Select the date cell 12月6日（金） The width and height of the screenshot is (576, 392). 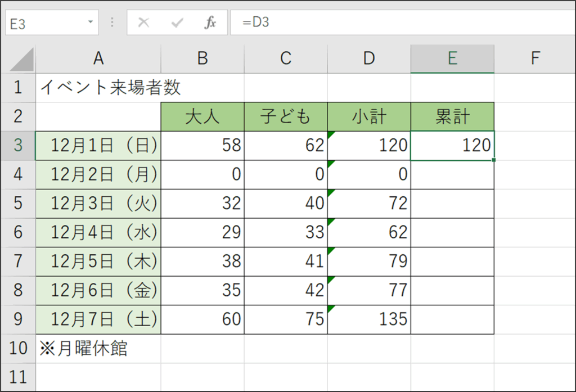click(98, 291)
